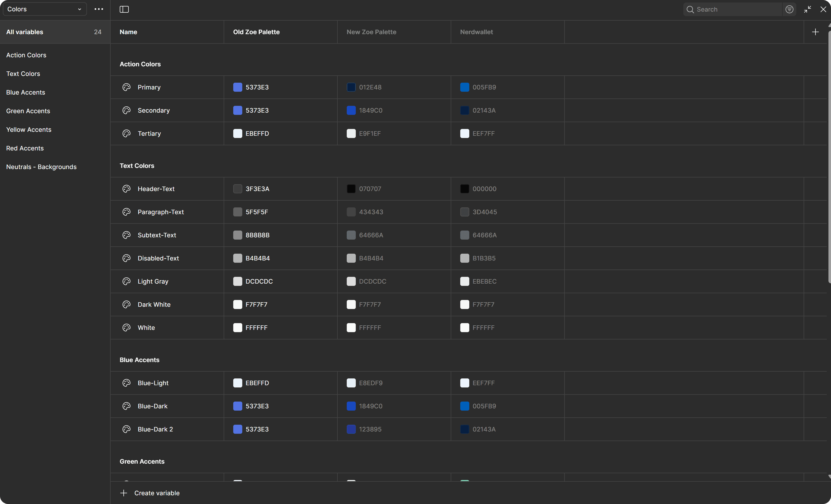Click the 005FB9 Nerdwallet Primary swatch
The width and height of the screenshot is (831, 504).
pyautogui.click(x=464, y=87)
